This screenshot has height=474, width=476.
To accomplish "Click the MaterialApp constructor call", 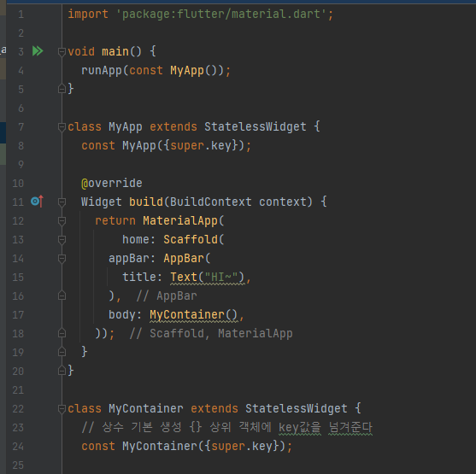I will click(x=180, y=220).
